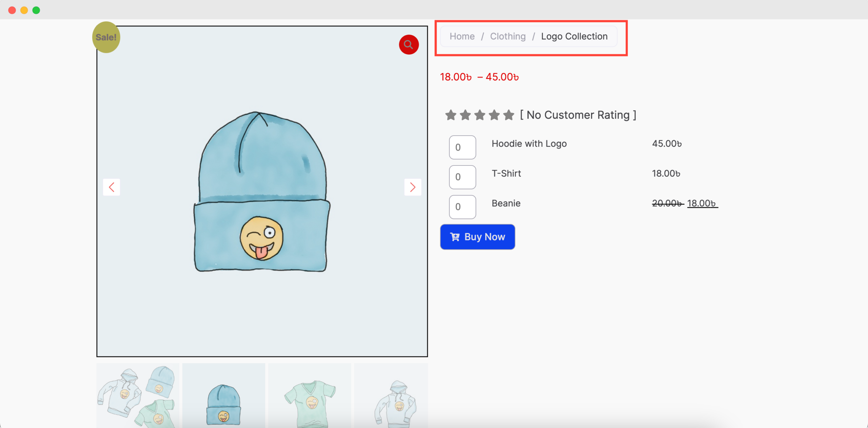The height and width of the screenshot is (428, 868).
Task: Click the search/zoom icon on product image
Action: tap(409, 44)
